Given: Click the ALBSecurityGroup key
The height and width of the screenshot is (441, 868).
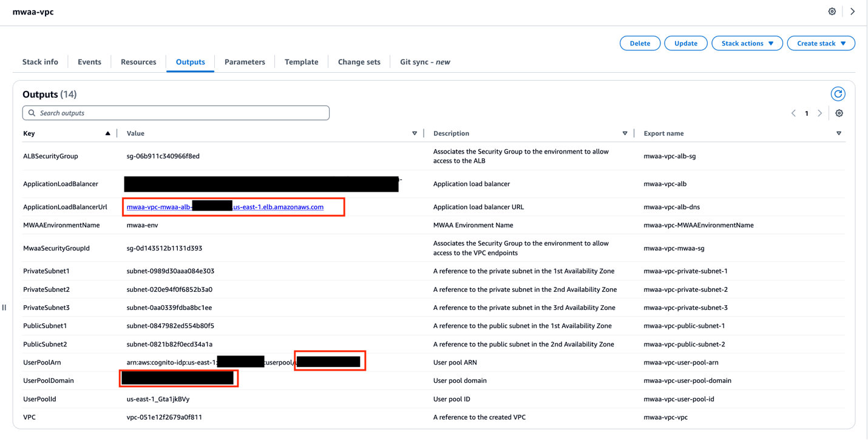Looking at the screenshot, I should tap(50, 157).
